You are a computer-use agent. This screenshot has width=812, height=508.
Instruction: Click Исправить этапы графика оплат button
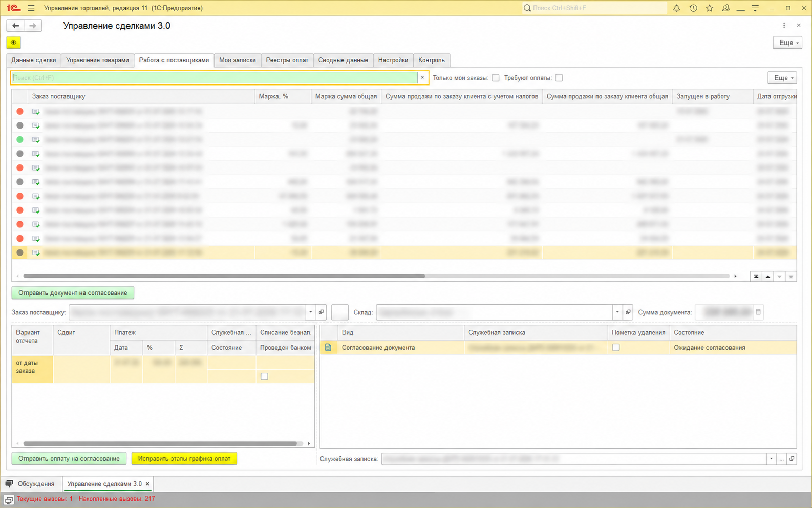[x=184, y=459]
